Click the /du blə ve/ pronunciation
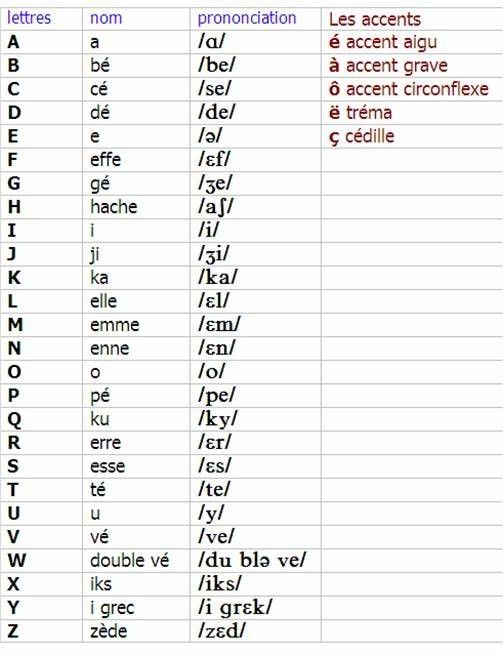This screenshot has width=503, height=655. point(252,560)
